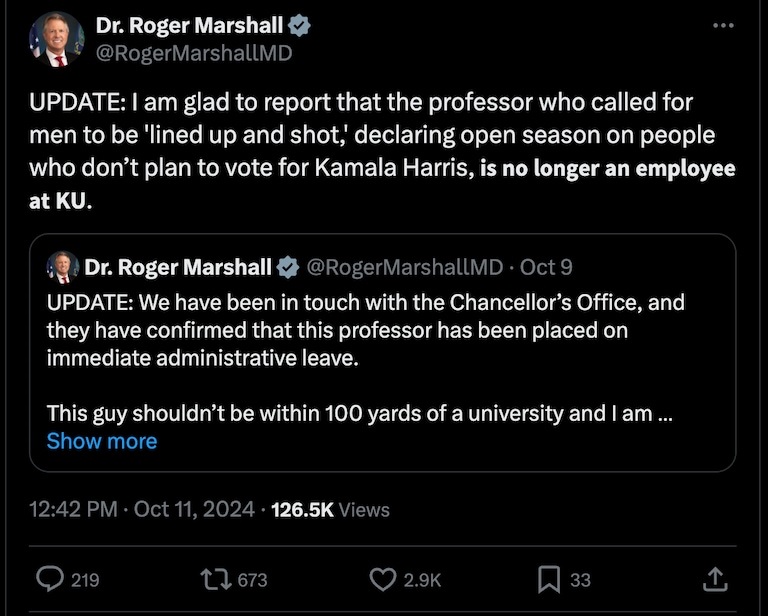Open the 12:42 PM · Oct 11, 2024 timestamp
768x616 pixels.
pyautogui.click(x=141, y=509)
